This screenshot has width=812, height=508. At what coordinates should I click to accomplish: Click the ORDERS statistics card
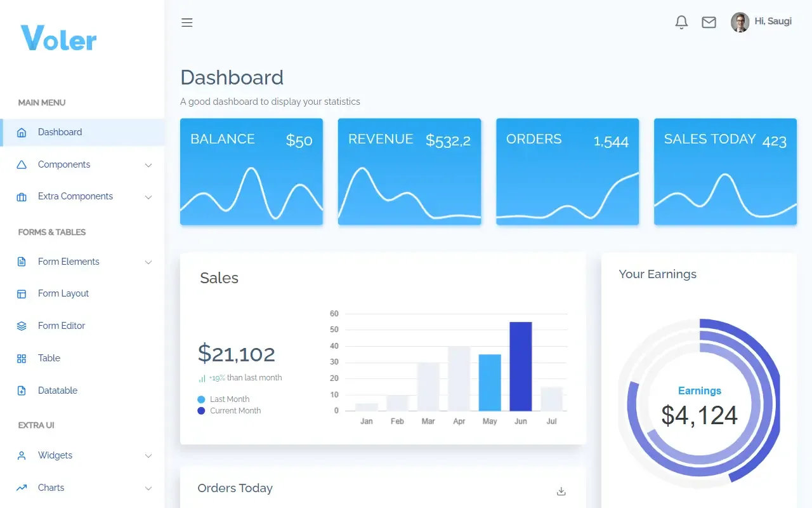point(567,171)
